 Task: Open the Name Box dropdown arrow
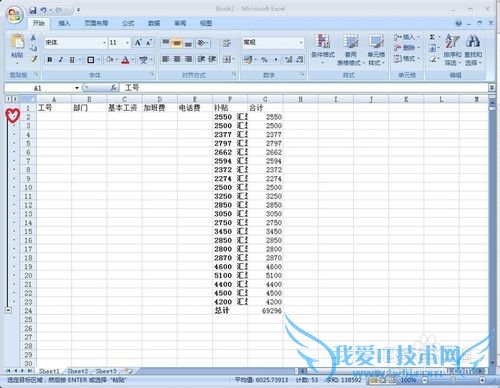tap(77, 88)
